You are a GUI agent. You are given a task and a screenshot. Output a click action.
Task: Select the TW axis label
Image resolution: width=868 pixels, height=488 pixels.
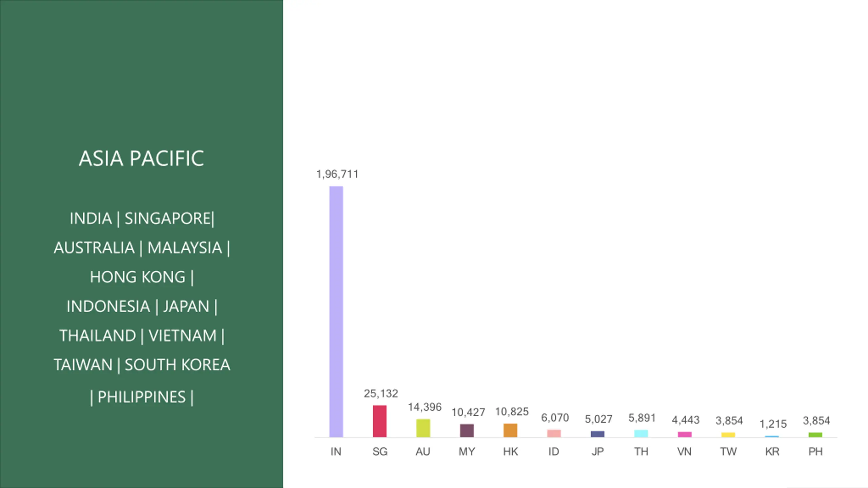click(x=728, y=451)
